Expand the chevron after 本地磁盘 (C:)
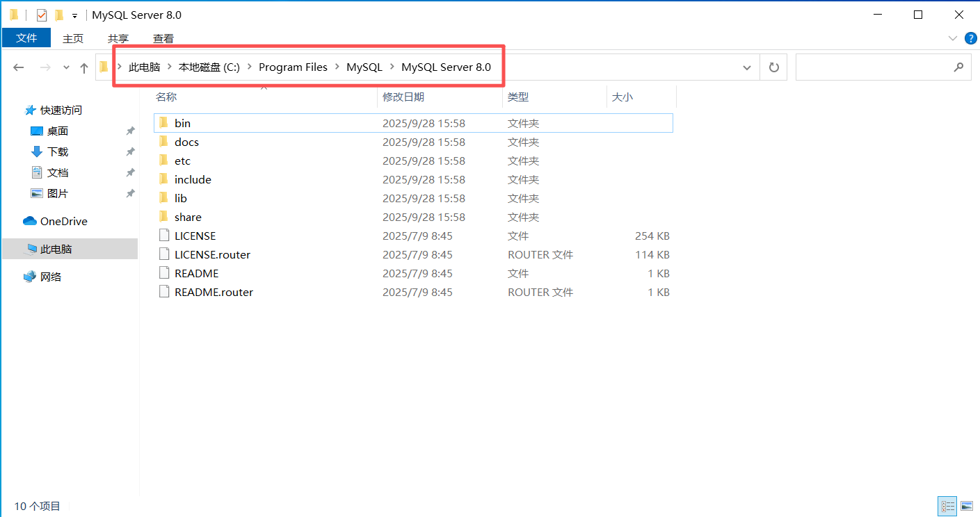Screen dimensions: 980x517 click(249, 67)
